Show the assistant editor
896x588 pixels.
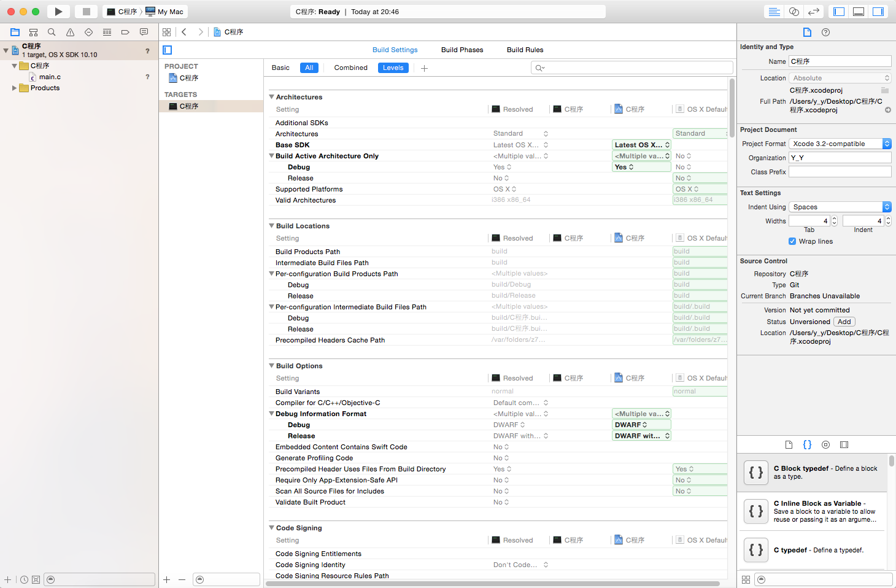[x=794, y=12]
